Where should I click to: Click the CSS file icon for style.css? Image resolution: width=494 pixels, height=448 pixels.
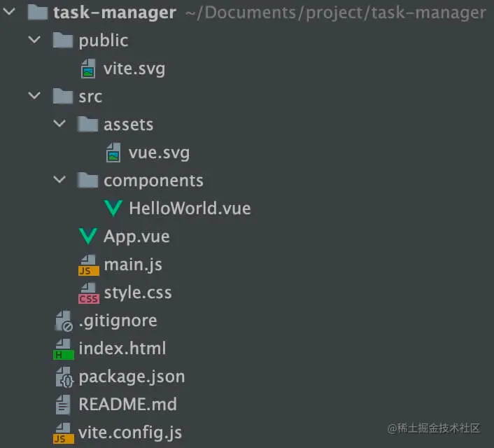(x=89, y=293)
